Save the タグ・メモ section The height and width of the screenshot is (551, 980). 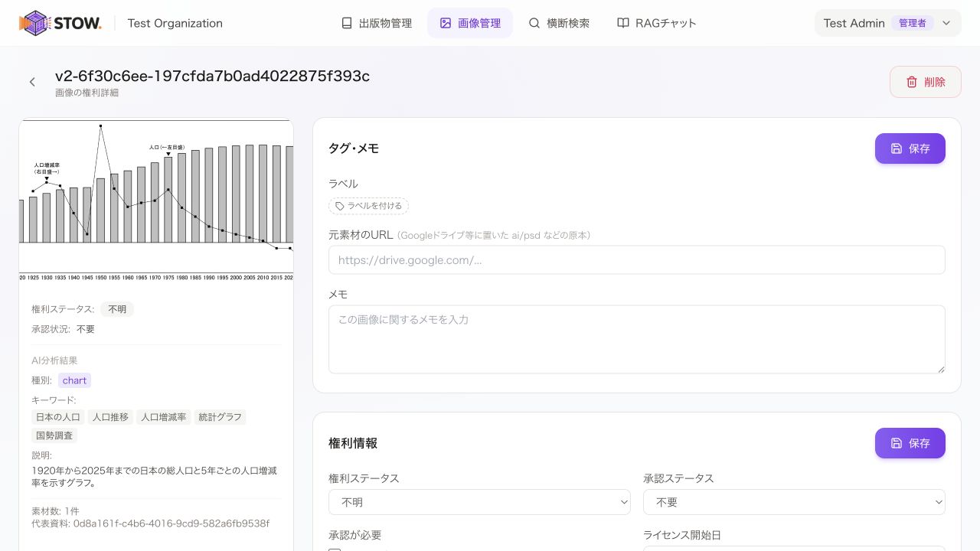tap(910, 148)
